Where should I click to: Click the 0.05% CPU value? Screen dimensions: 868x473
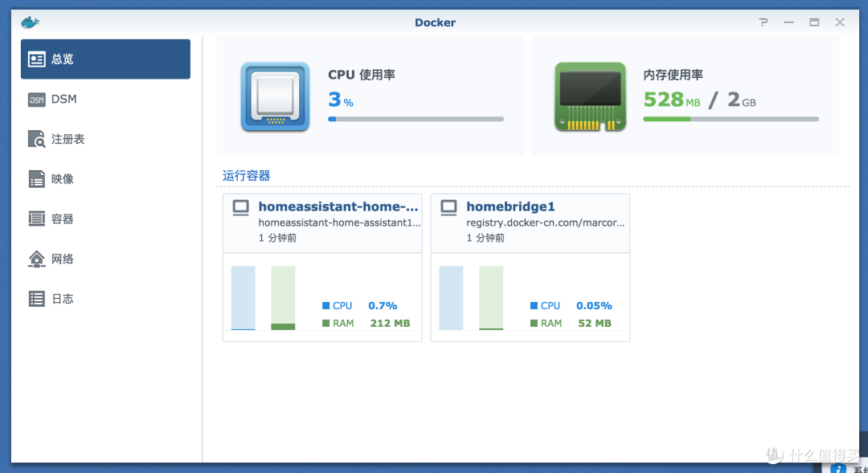(x=594, y=305)
